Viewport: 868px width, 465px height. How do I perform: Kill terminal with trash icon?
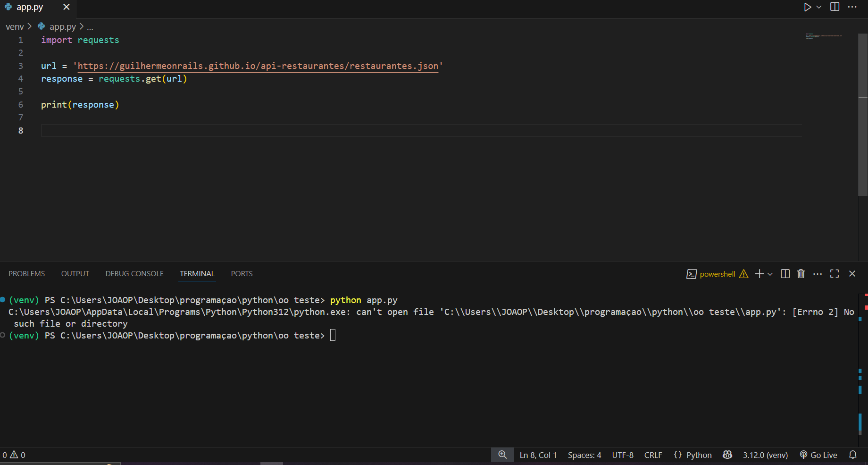coord(801,274)
